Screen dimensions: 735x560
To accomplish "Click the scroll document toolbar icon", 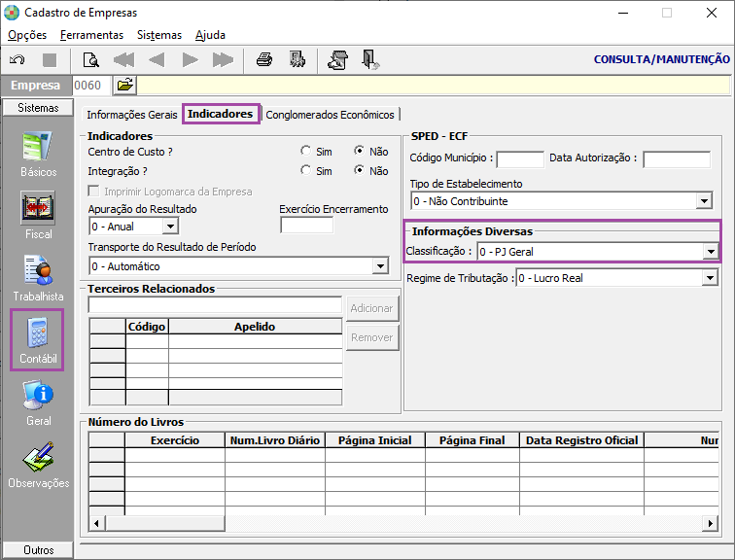I will click(x=338, y=60).
